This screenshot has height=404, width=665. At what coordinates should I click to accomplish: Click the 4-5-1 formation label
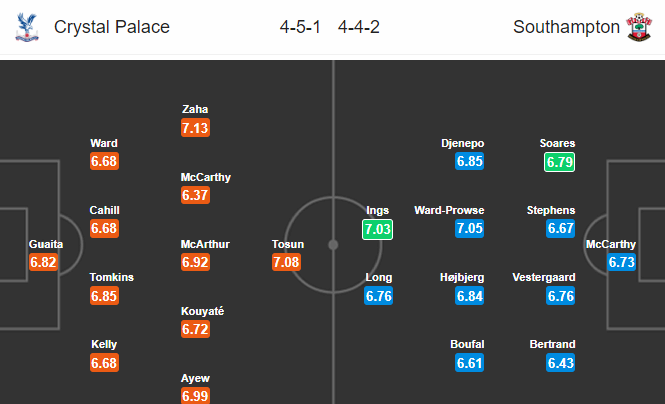pyautogui.click(x=300, y=27)
